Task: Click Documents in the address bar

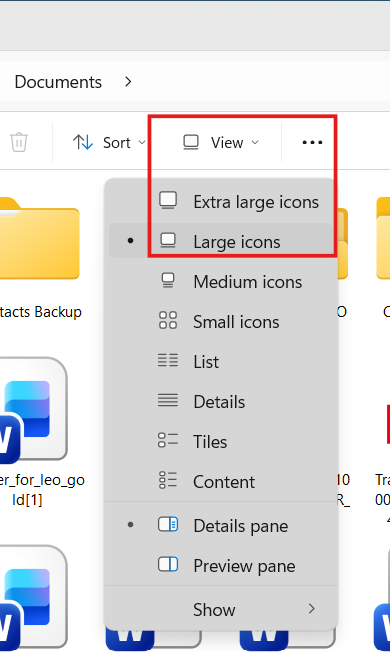Action: point(58,82)
